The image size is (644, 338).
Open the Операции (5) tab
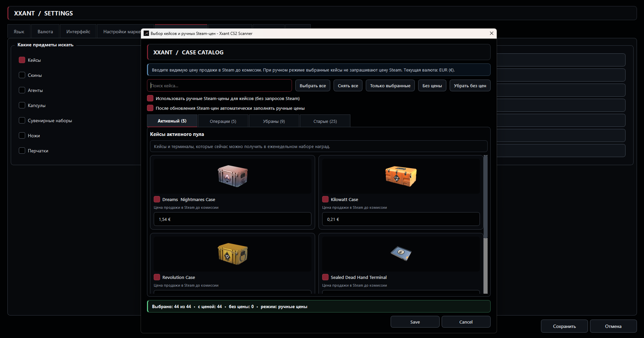pos(223,121)
